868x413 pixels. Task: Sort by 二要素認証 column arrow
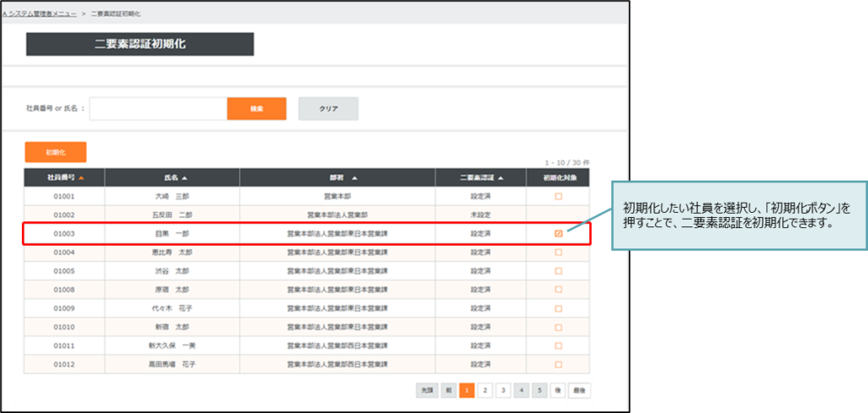click(x=500, y=178)
